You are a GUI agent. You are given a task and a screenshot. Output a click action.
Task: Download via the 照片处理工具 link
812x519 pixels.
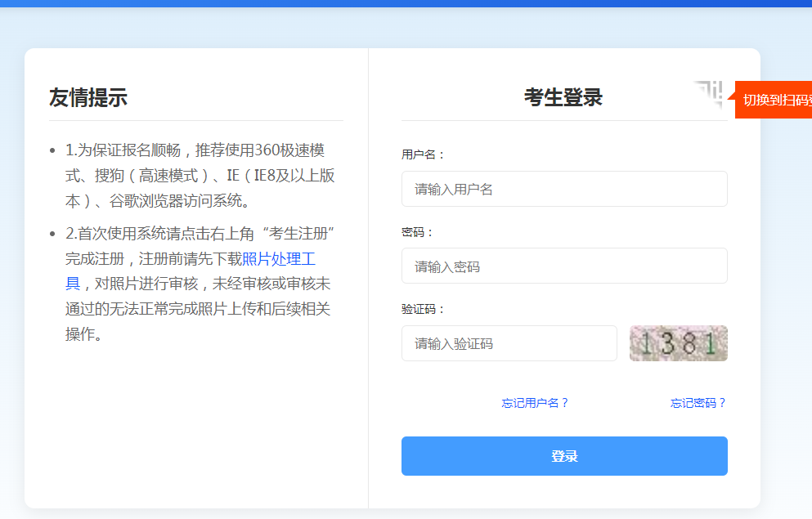[x=278, y=259]
